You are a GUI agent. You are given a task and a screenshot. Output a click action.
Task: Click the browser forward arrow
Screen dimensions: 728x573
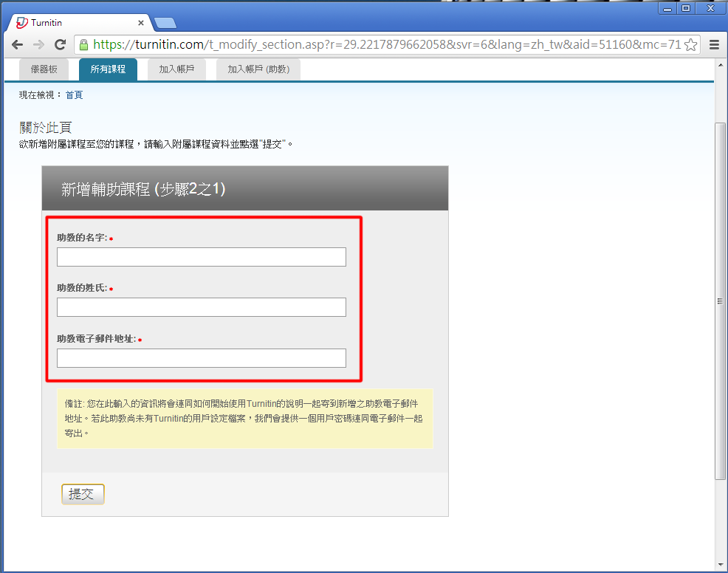[38, 44]
